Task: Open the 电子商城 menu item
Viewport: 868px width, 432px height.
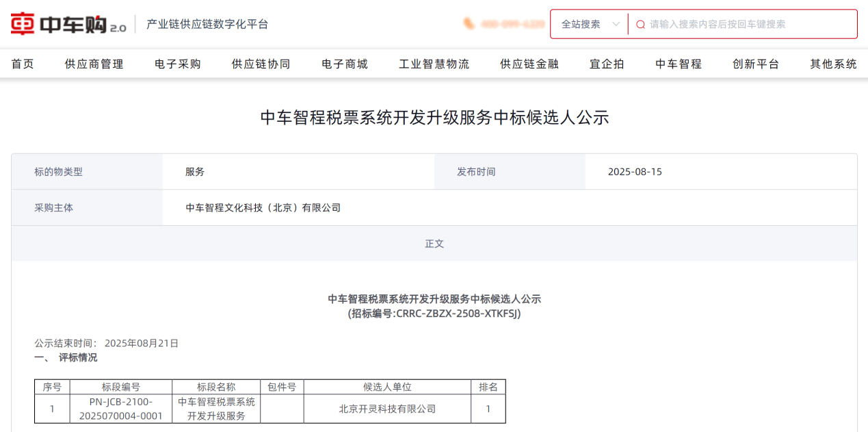Action: 345,64
